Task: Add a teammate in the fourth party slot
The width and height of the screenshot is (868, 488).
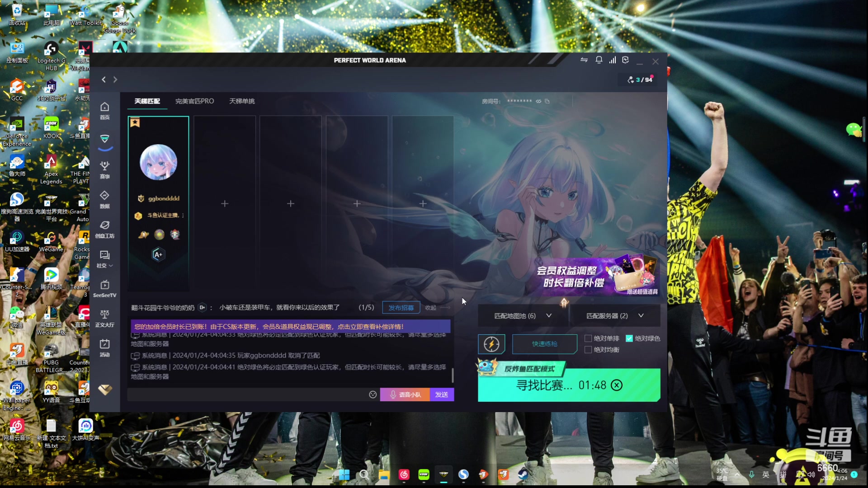Action: (357, 204)
